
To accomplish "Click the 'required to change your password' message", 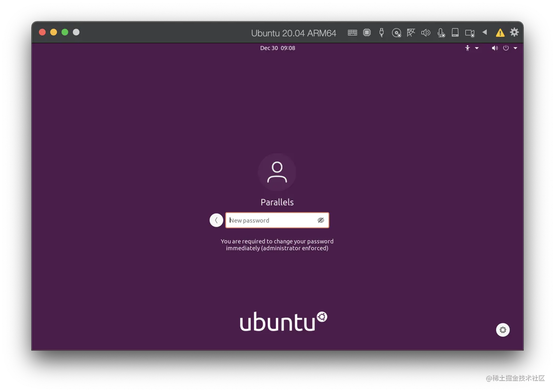I will click(277, 245).
